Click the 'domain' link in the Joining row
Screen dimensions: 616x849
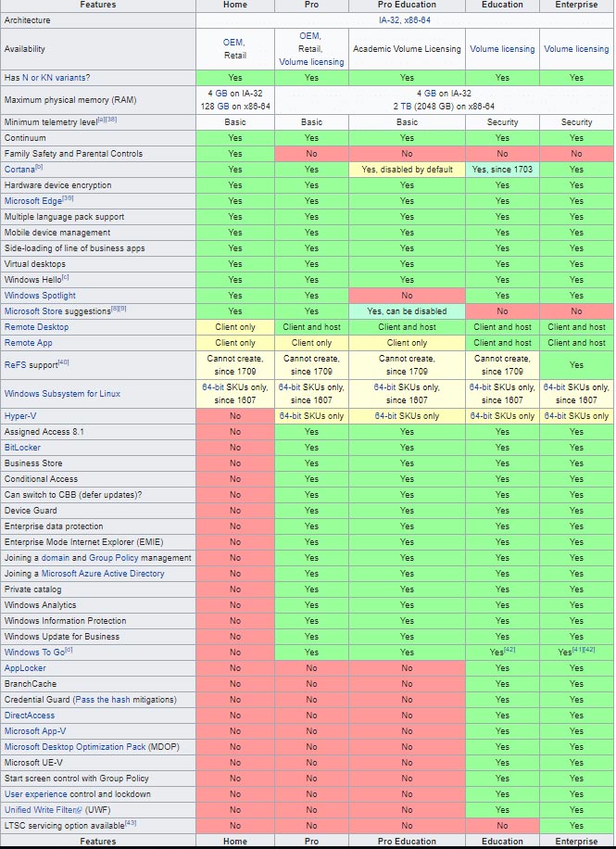(x=56, y=558)
